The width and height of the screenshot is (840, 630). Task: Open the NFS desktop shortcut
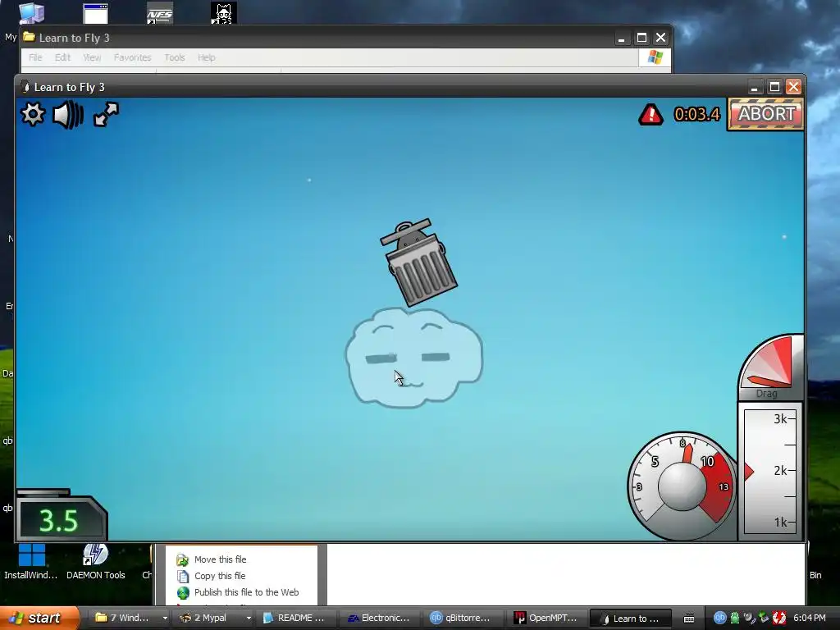tap(160, 13)
